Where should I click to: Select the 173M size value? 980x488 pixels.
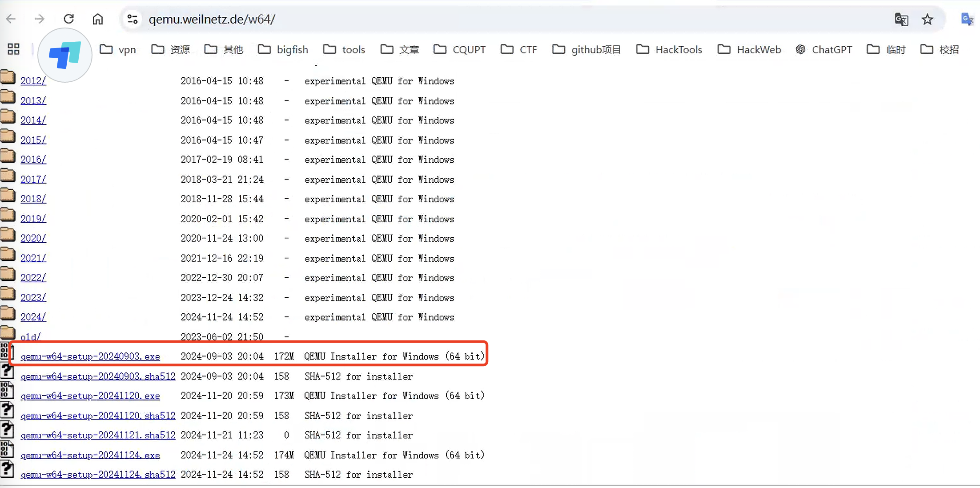pyautogui.click(x=284, y=396)
